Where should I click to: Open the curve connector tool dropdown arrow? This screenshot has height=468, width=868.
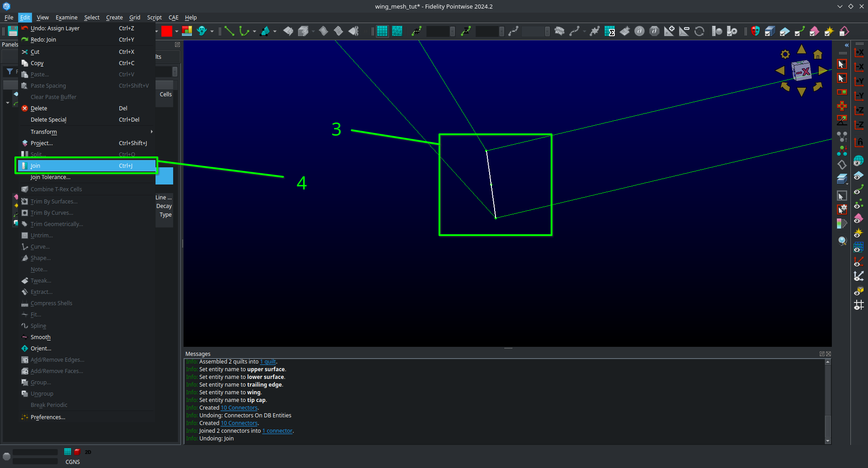click(x=254, y=31)
